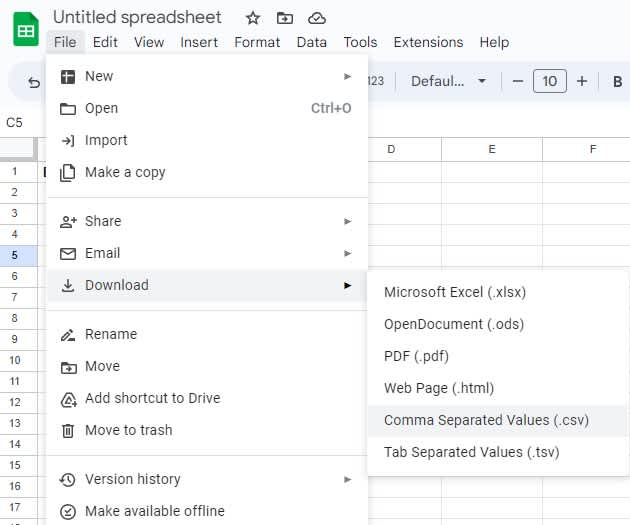Choose New from File menu

[x=207, y=76]
